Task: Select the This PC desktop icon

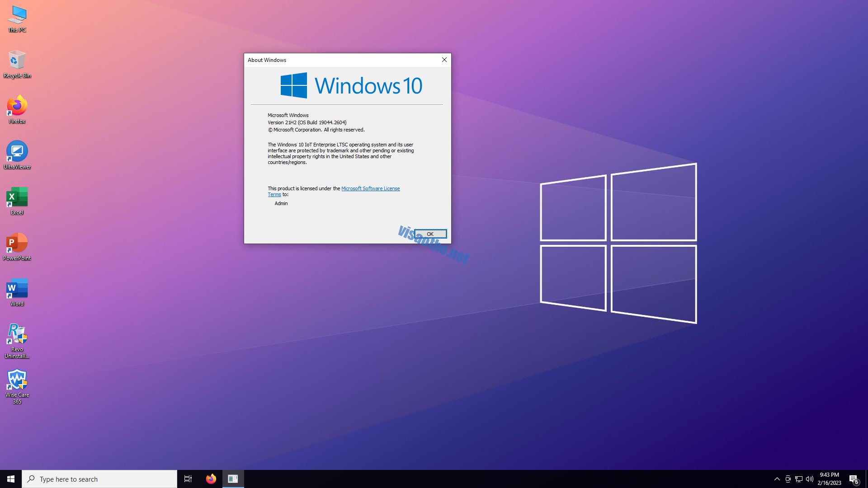Action: (x=17, y=19)
